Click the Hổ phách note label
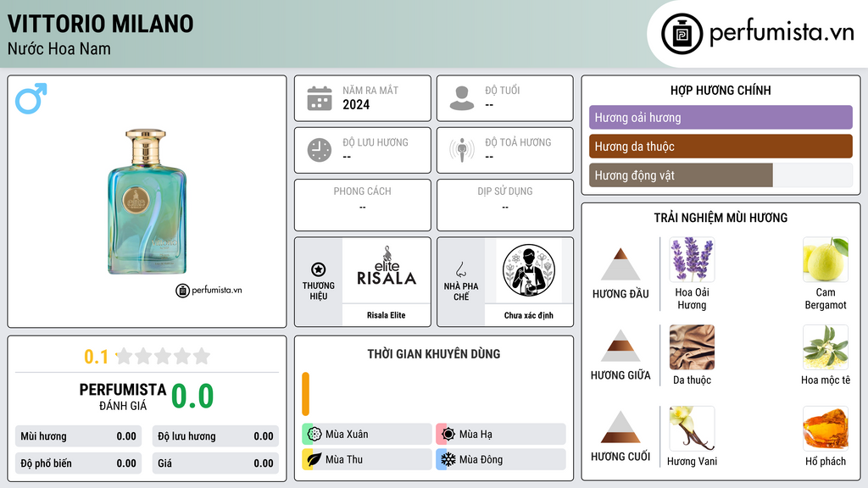This screenshot has width=868, height=488. click(x=826, y=461)
